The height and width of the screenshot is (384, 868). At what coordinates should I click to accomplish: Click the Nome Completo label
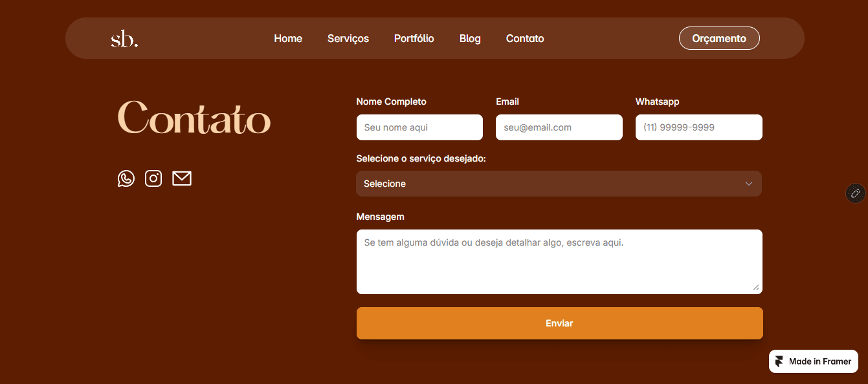click(392, 101)
